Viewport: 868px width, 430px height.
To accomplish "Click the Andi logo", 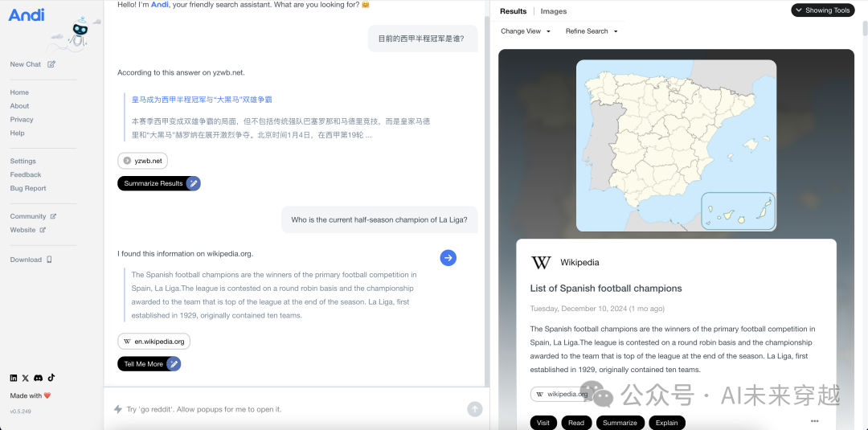I will (x=26, y=15).
